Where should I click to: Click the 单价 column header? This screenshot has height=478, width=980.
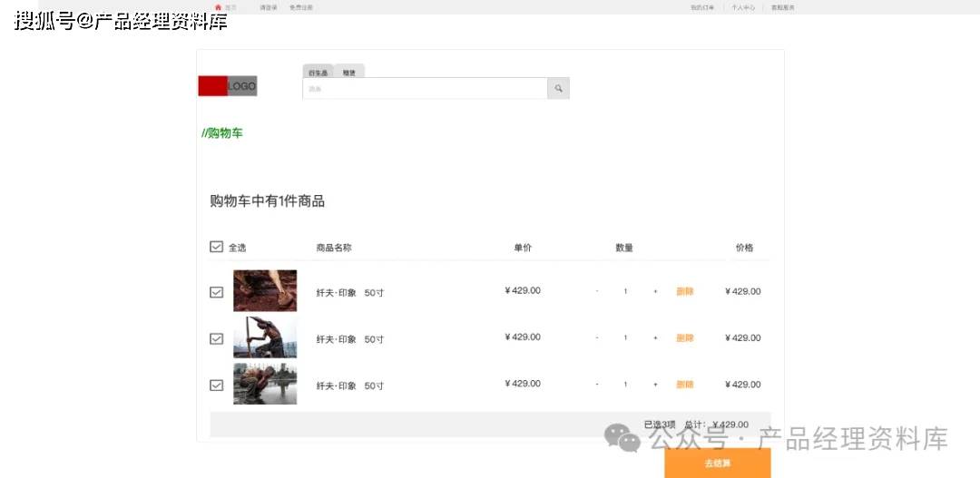[x=524, y=248]
